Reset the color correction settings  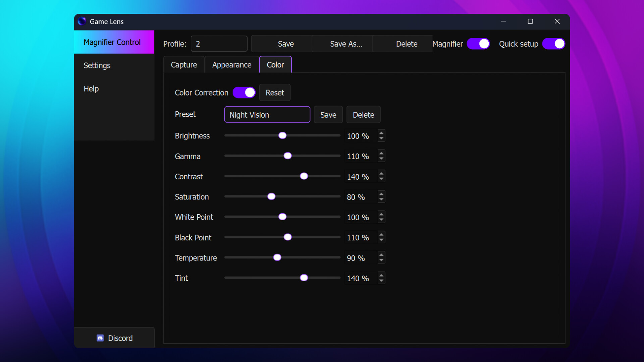(275, 93)
